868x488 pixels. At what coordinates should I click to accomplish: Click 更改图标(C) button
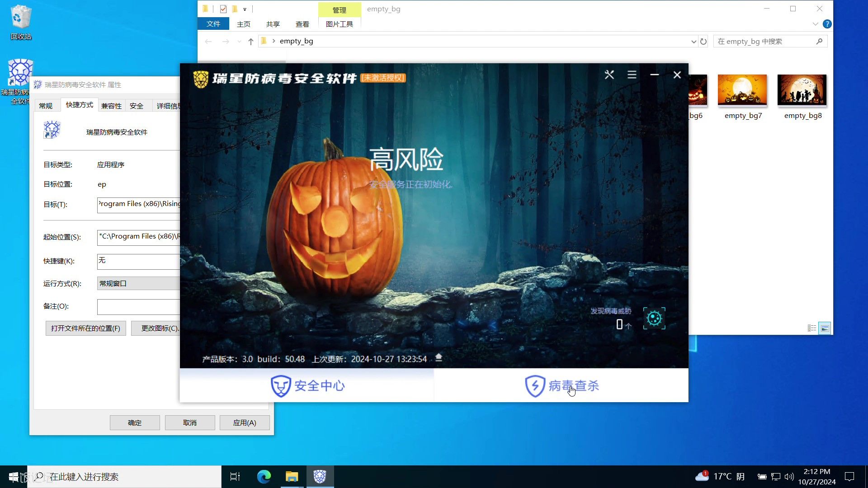pyautogui.click(x=156, y=328)
